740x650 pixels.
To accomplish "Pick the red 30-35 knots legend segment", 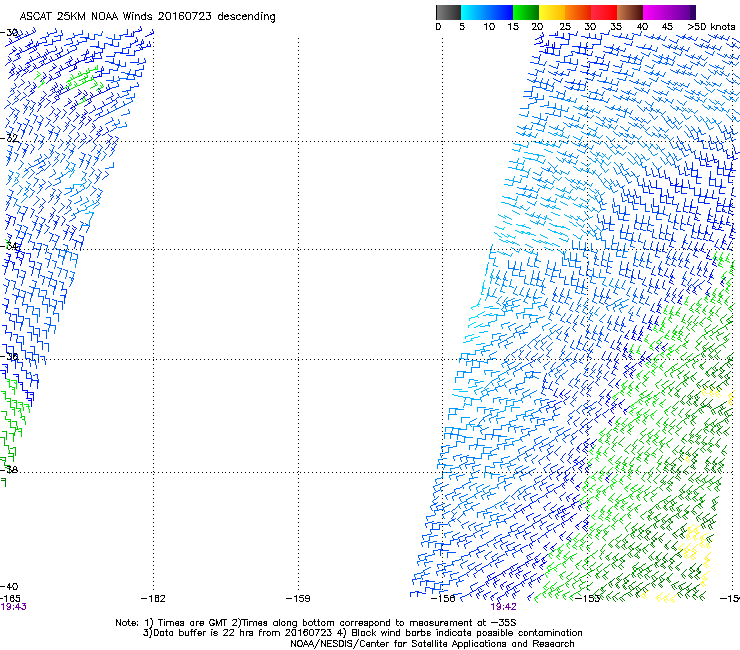I will (604, 12).
